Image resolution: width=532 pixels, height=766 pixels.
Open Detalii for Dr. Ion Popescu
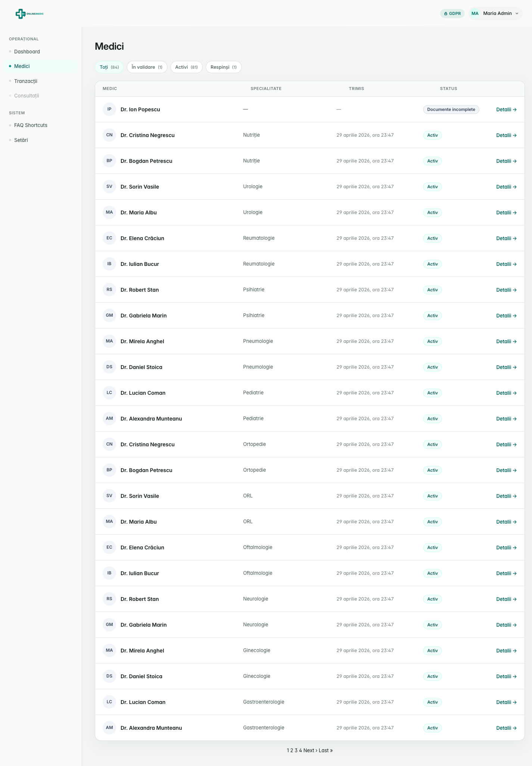[x=506, y=109]
